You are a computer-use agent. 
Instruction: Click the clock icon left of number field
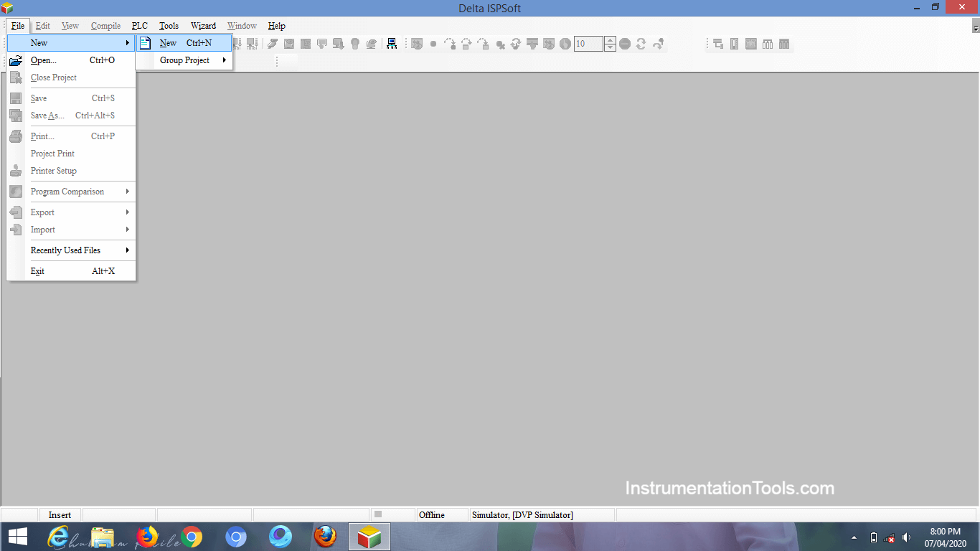click(x=565, y=44)
